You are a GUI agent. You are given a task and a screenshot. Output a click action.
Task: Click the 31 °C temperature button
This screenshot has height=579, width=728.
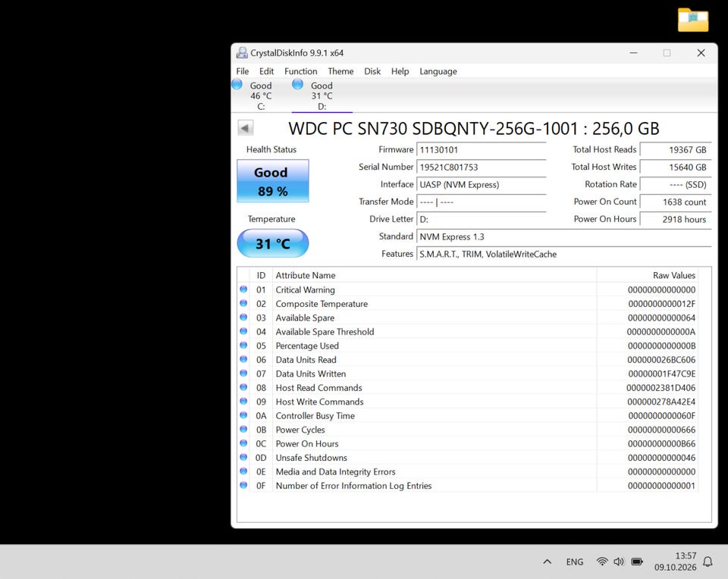tap(273, 243)
